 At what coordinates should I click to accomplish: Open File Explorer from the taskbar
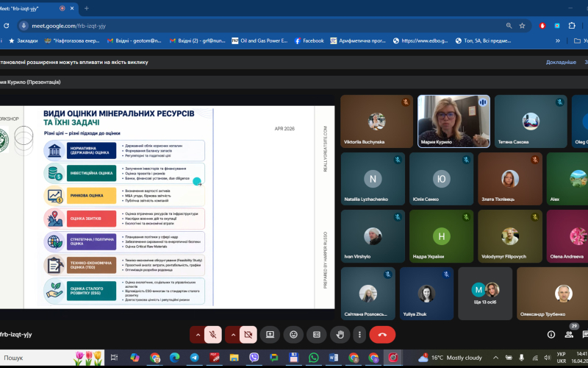point(234,358)
